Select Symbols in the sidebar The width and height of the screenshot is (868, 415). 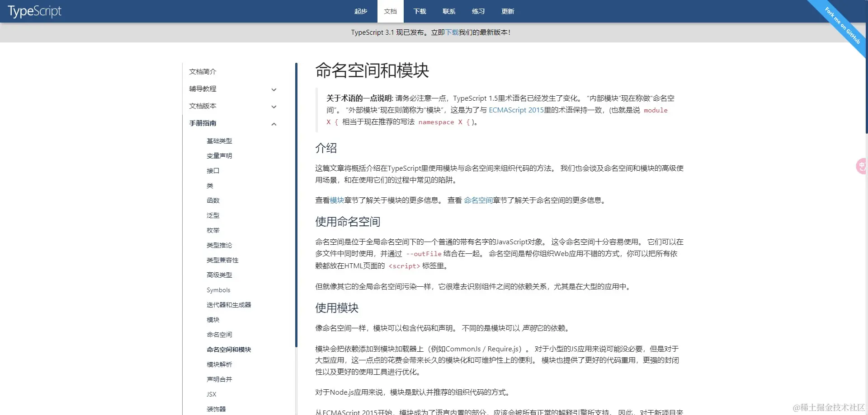coord(218,290)
